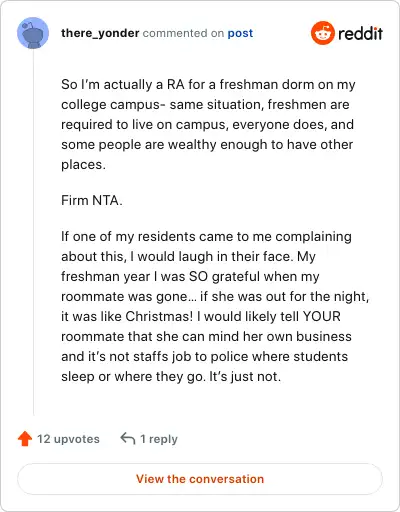This screenshot has width=400, height=512.
Task: Click the curved reply arrow icon
Action: click(128, 438)
